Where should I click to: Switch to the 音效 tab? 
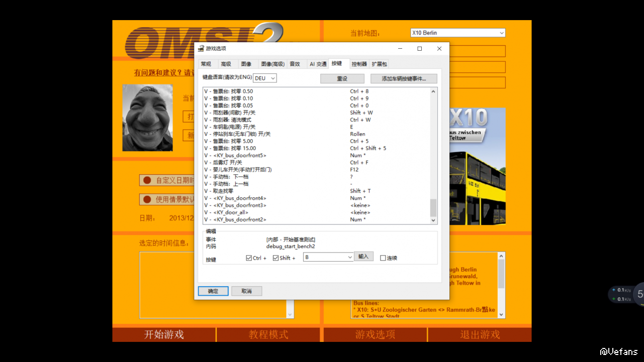(x=295, y=64)
